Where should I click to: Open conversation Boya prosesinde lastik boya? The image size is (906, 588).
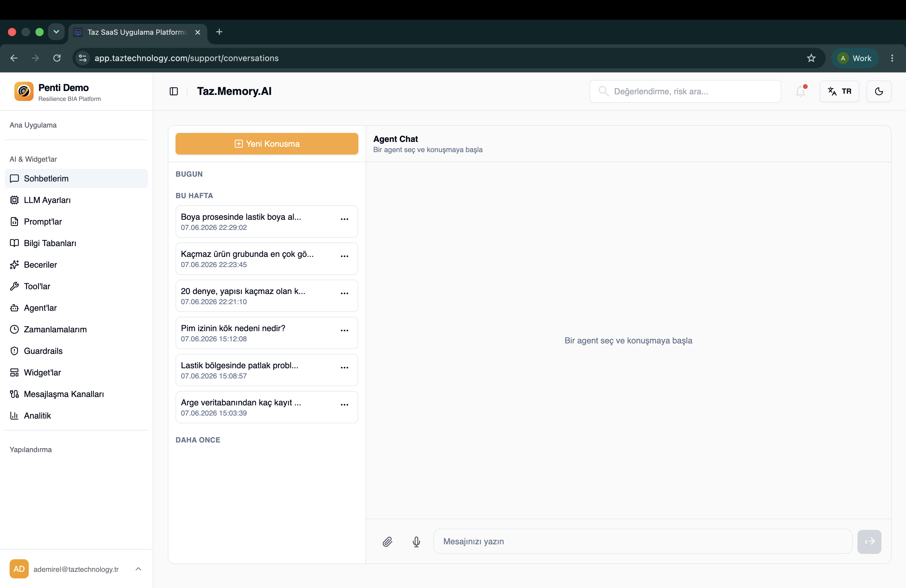pyautogui.click(x=267, y=222)
